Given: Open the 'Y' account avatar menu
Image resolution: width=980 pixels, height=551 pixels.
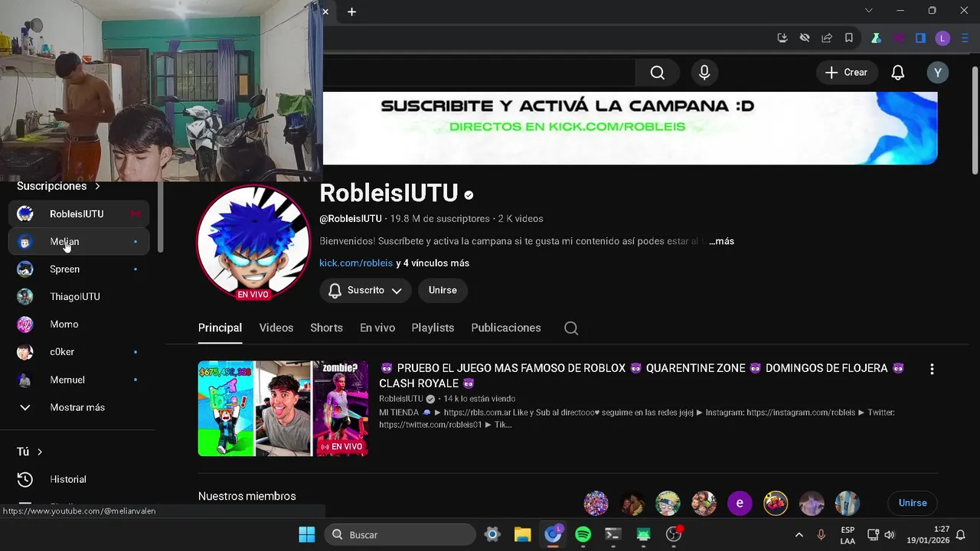Looking at the screenshot, I should 938,73.
